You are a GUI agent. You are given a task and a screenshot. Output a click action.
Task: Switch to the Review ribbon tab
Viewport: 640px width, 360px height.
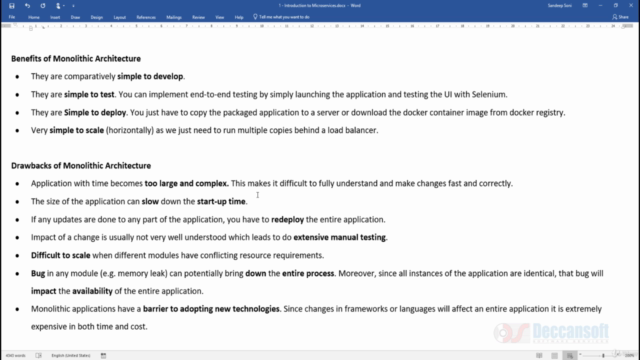click(x=198, y=17)
